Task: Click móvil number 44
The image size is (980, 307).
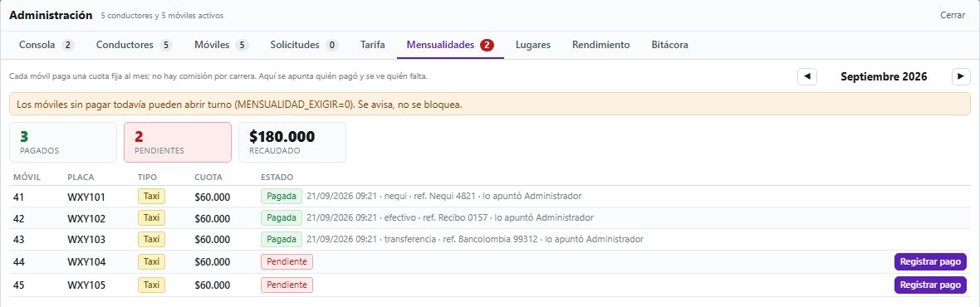Action: pyautogui.click(x=19, y=262)
